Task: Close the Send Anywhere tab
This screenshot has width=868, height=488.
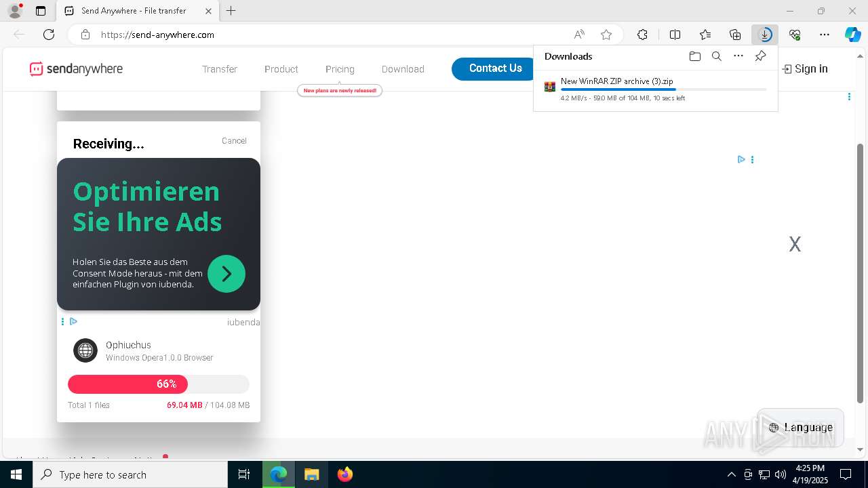Action: point(208,11)
